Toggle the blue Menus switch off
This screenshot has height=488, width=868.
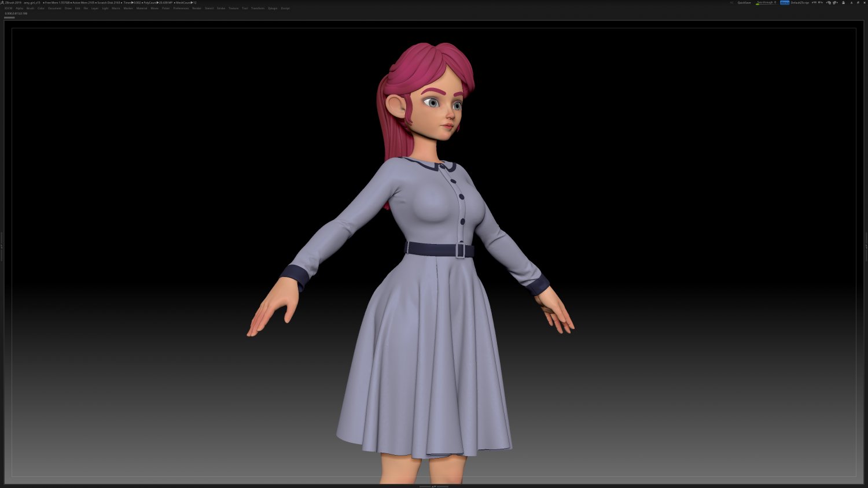pos(785,2)
